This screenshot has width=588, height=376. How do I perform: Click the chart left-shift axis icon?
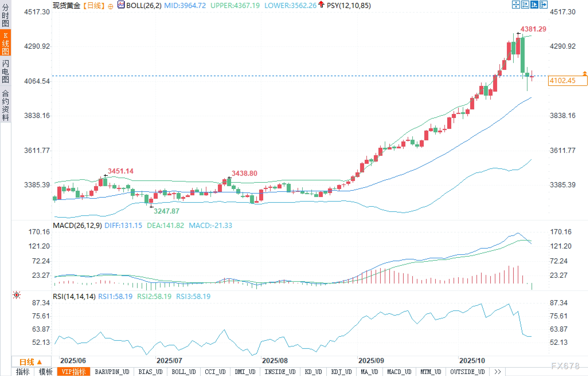(x=525, y=5)
